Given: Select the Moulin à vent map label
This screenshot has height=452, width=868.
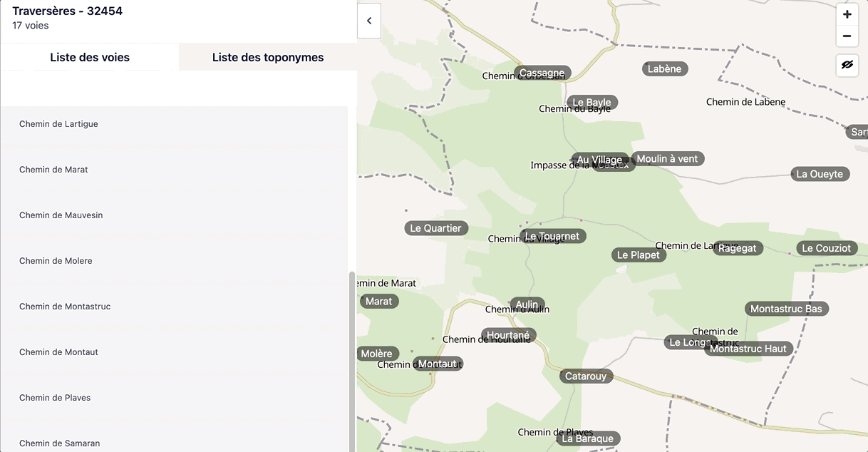Looking at the screenshot, I should 667,158.
